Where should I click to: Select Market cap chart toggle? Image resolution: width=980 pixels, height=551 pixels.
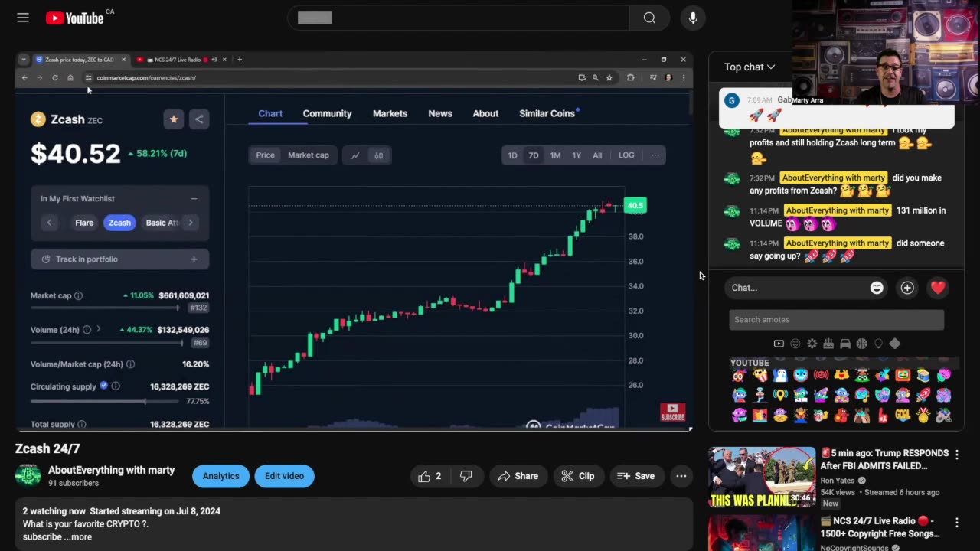pos(309,155)
